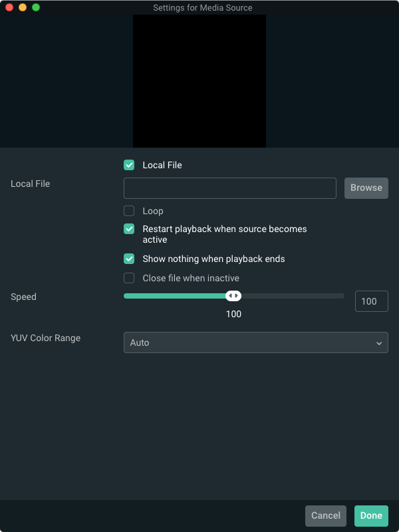Viewport: 399px width, 532px height.
Task: Click the media source preview area
Action: point(199,81)
